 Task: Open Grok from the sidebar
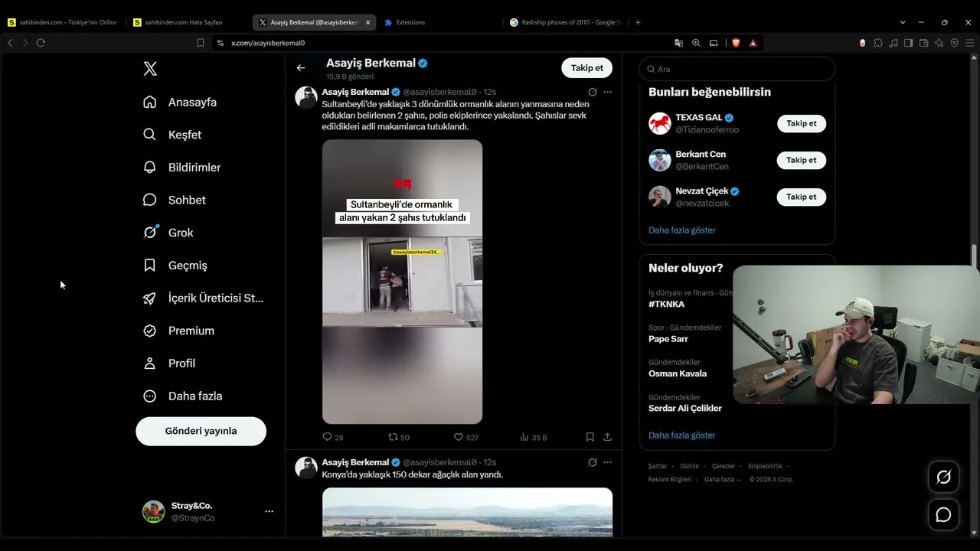pyautogui.click(x=168, y=233)
